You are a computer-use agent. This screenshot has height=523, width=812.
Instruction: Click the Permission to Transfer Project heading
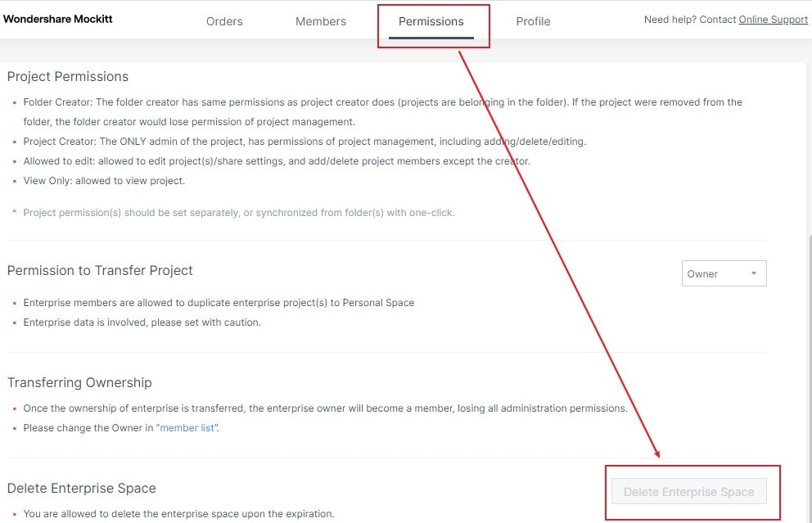tap(100, 270)
